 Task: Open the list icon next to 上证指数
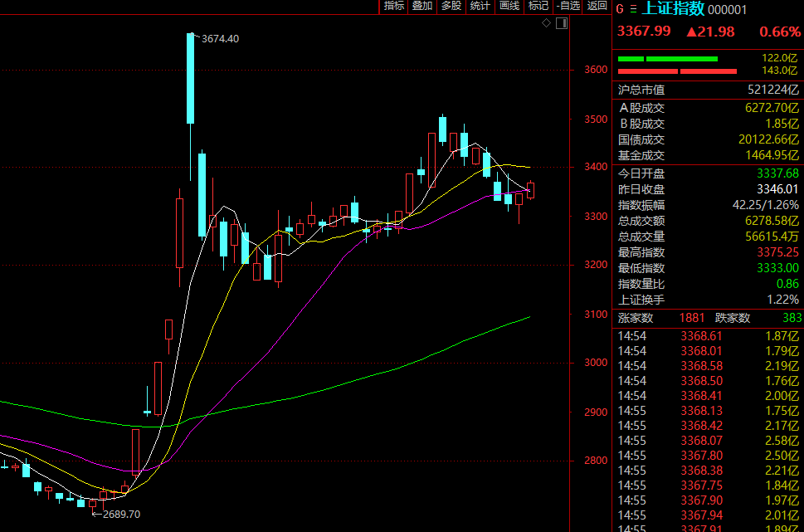[x=634, y=9]
